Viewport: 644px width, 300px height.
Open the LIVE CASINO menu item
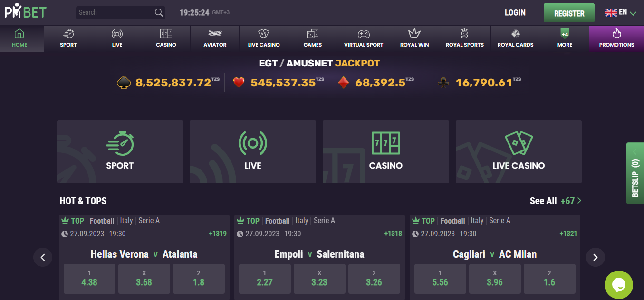coord(264,38)
